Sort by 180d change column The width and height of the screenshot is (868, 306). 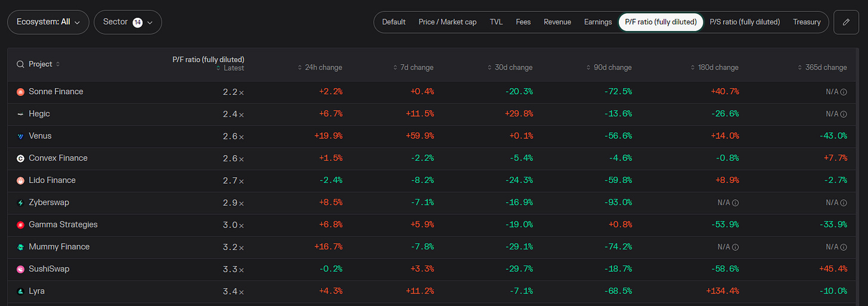[714, 67]
